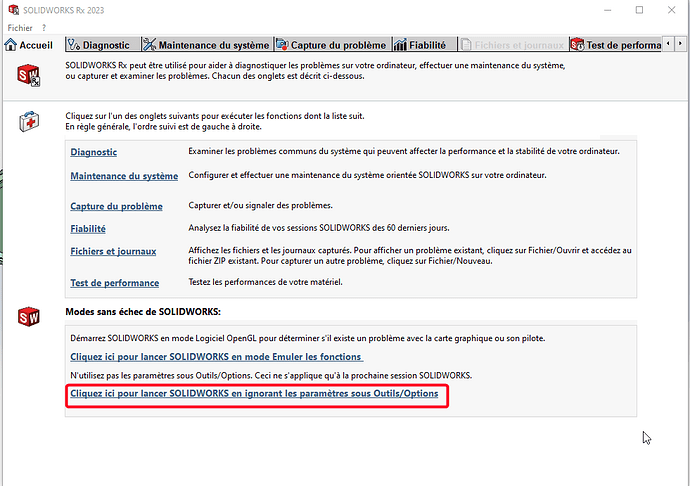The image size is (690, 486).
Task: Click the Diagnostic stethoscope tab icon
Action: click(74, 45)
